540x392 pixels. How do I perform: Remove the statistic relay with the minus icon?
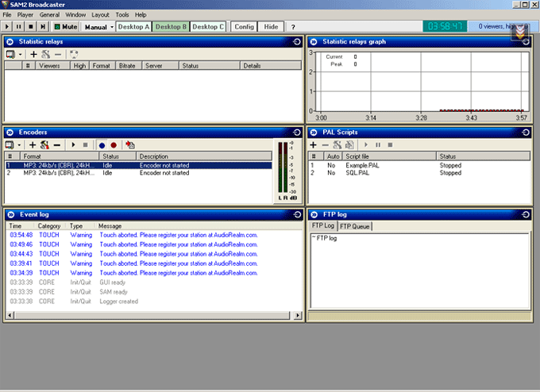click(x=58, y=54)
